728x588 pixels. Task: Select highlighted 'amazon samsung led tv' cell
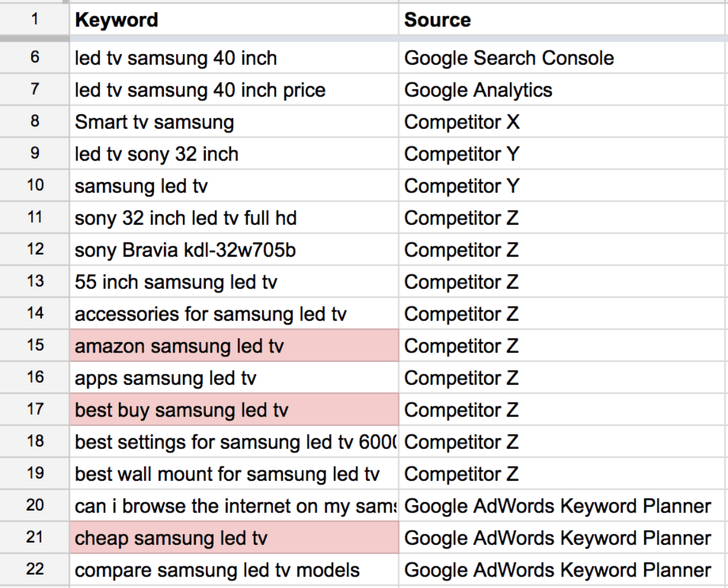[234, 345]
